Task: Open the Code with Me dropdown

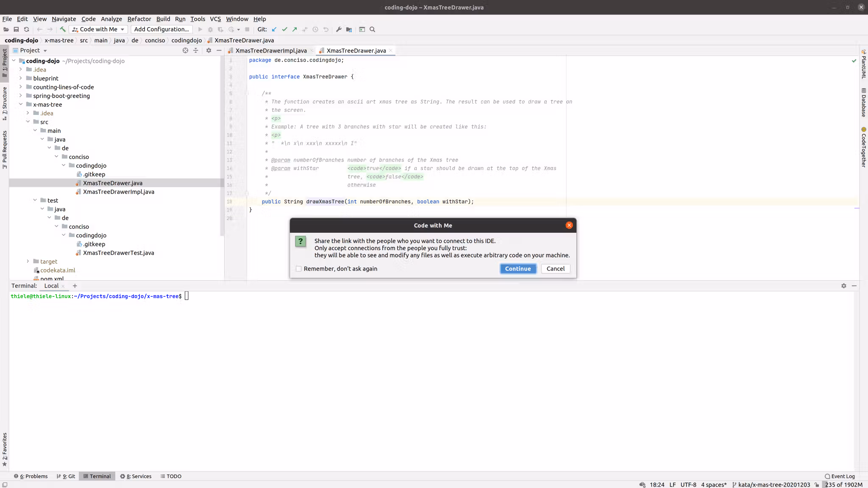Action: (x=98, y=29)
